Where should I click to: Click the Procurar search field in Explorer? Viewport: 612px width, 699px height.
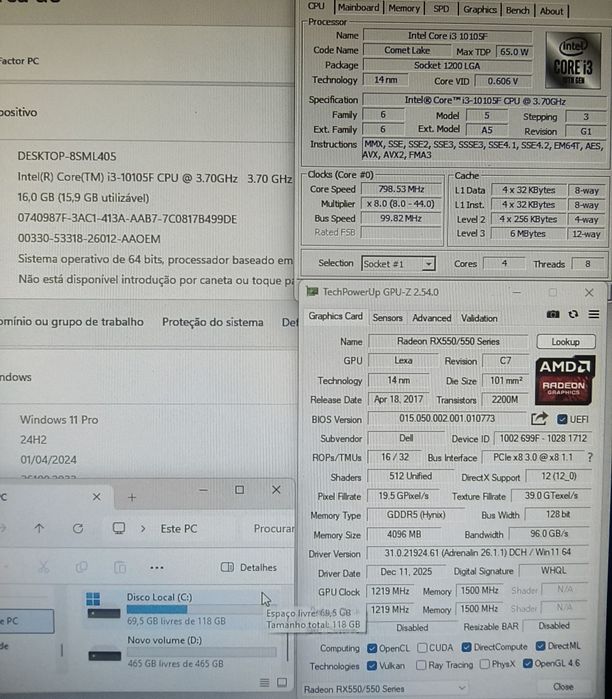tap(273, 529)
